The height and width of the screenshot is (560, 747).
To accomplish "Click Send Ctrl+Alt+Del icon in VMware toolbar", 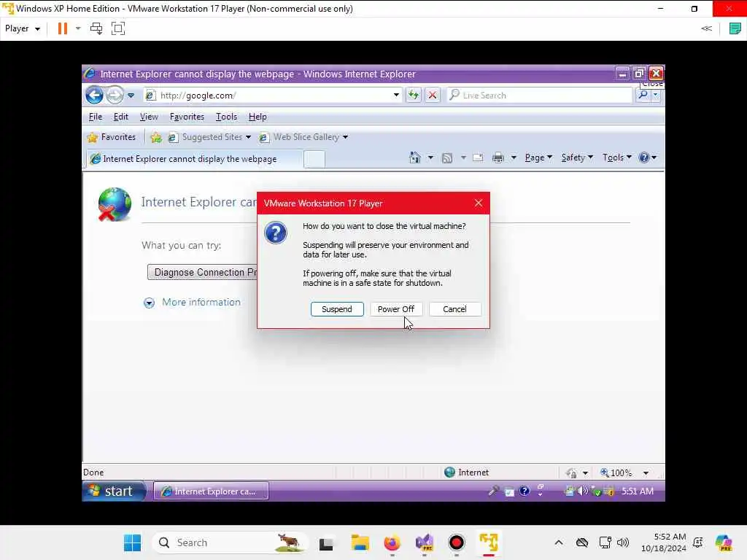I will pos(96,28).
